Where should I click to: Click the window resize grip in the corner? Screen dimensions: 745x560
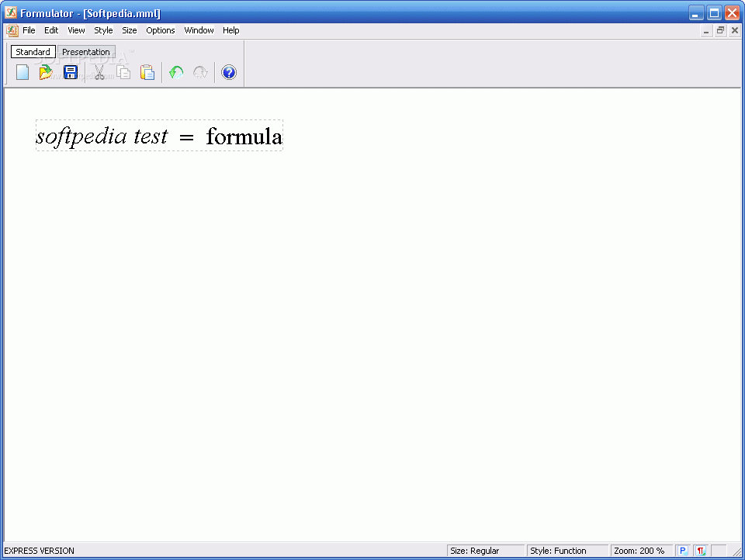pos(736,551)
